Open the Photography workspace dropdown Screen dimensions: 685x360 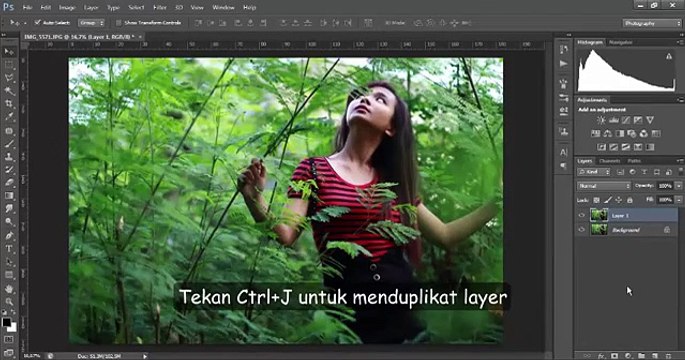651,23
